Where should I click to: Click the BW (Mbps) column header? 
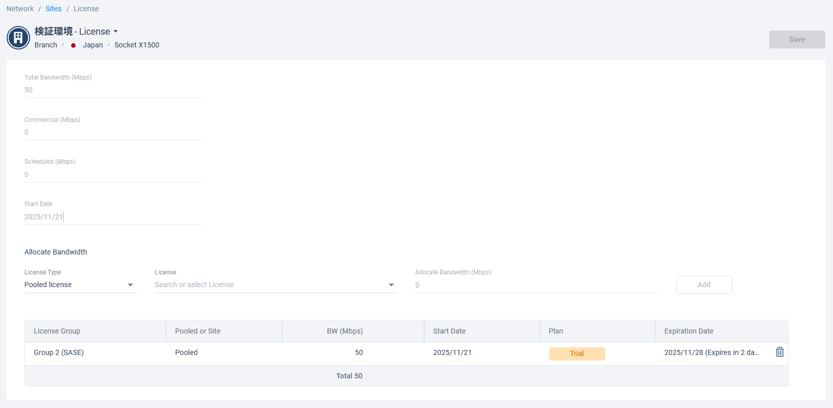[x=345, y=331]
